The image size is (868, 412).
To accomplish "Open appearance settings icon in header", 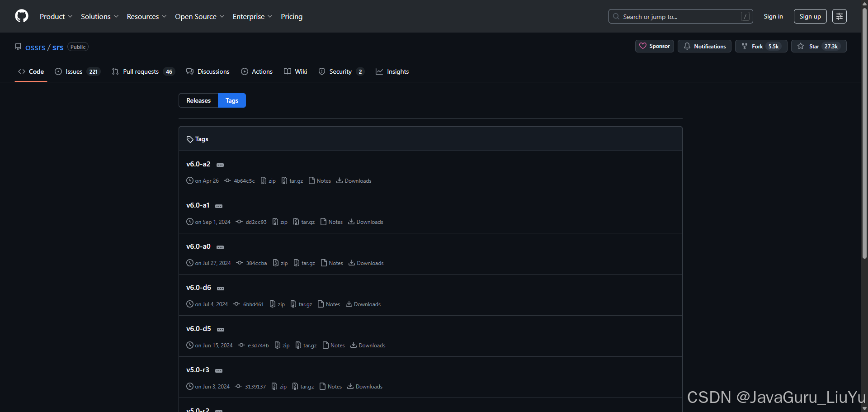I will [840, 17].
